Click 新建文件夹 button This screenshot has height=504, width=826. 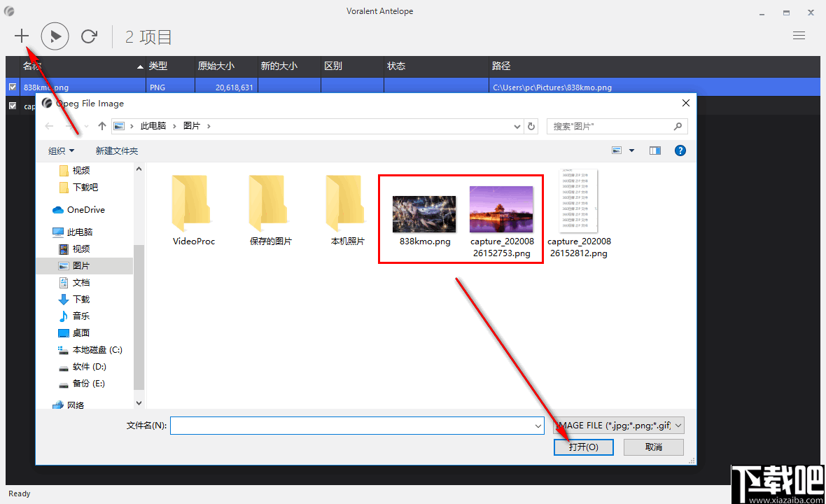[x=116, y=151]
